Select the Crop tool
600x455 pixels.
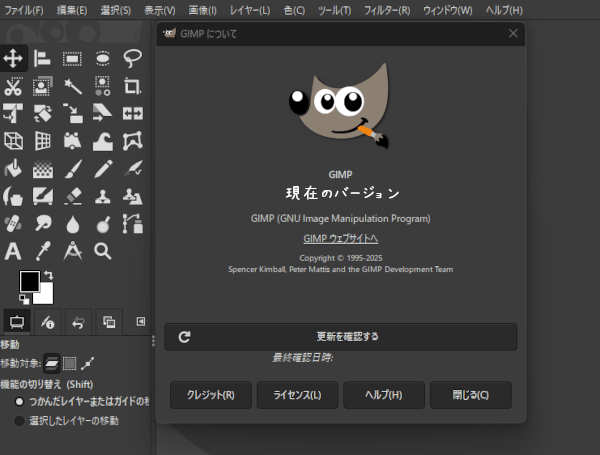pos(132,86)
